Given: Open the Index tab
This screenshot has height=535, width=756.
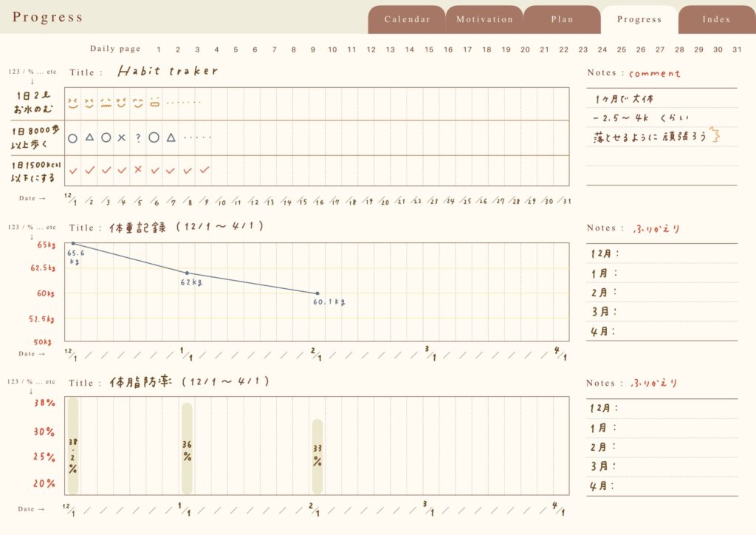Looking at the screenshot, I should tap(716, 20).
